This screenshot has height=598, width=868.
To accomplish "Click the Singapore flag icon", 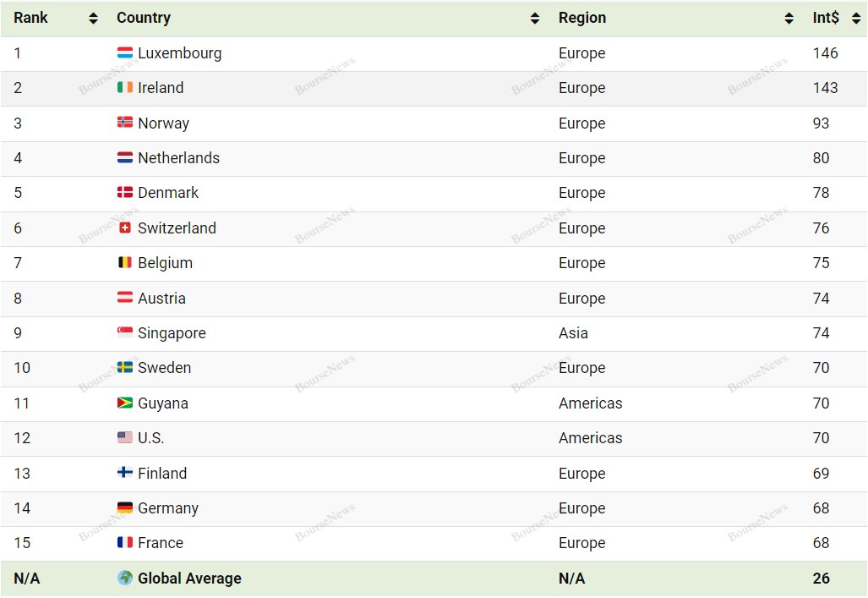I will (125, 332).
